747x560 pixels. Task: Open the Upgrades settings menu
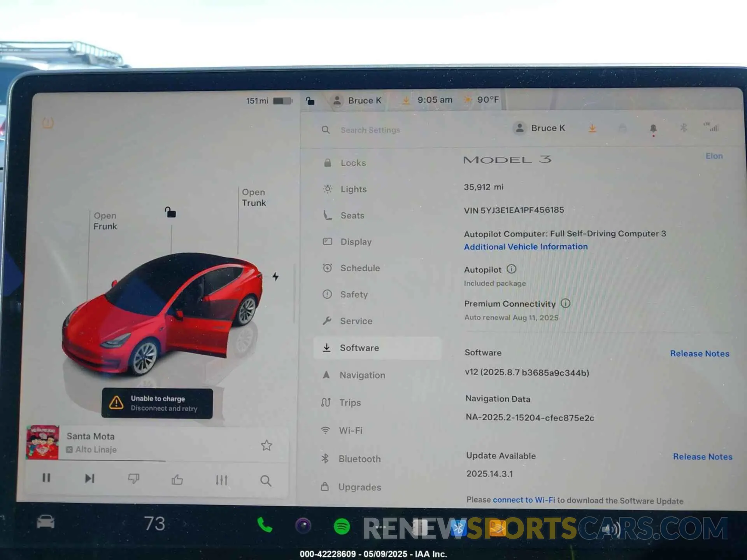tap(359, 487)
